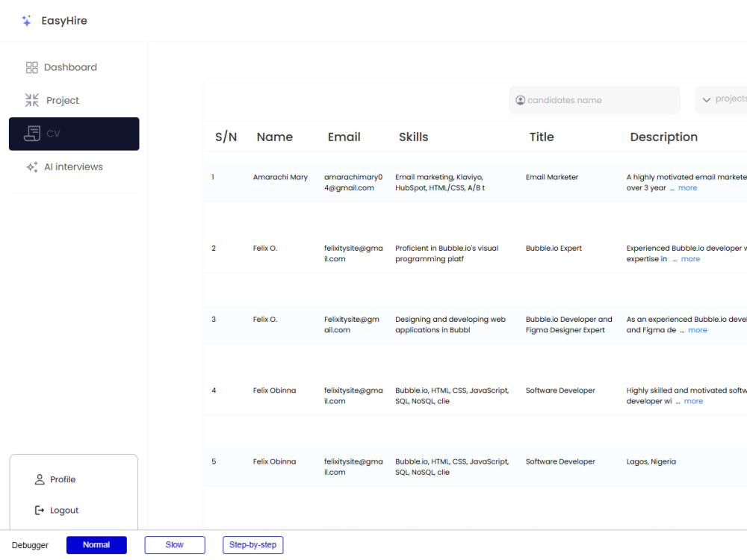Click more in row 4 description

[x=693, y=402]
